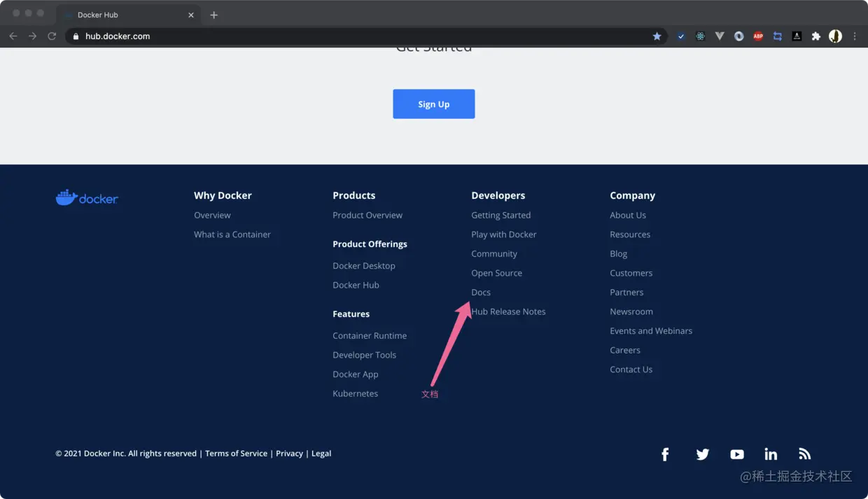Click the site lock icon in address bar
The image size is (868, 499).
pos(76,36)
